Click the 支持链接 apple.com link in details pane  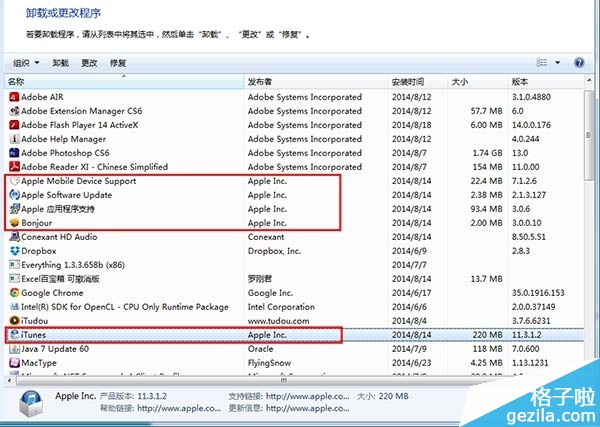(307, 396)
